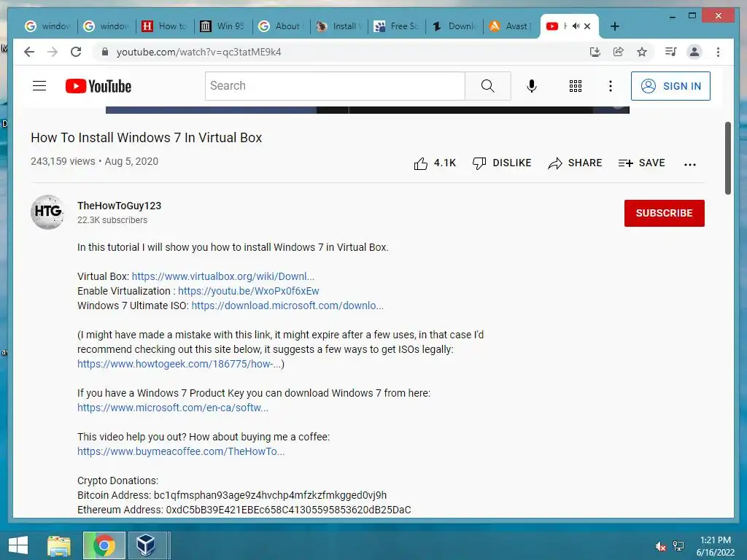Switch to the 'Win 95' tab
Viewport: 747px width, 560px height.
[x=223, y=26]
